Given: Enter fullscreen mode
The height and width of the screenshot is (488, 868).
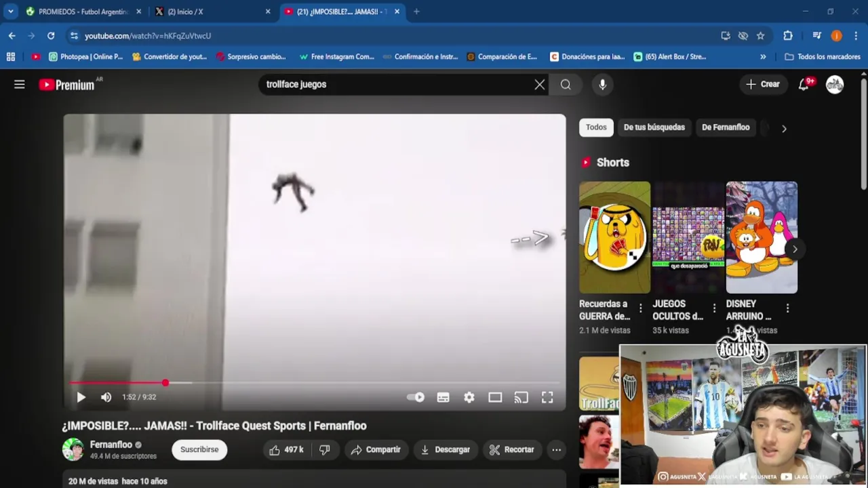Looking at the screenshot, I should (x=547, y=397).
